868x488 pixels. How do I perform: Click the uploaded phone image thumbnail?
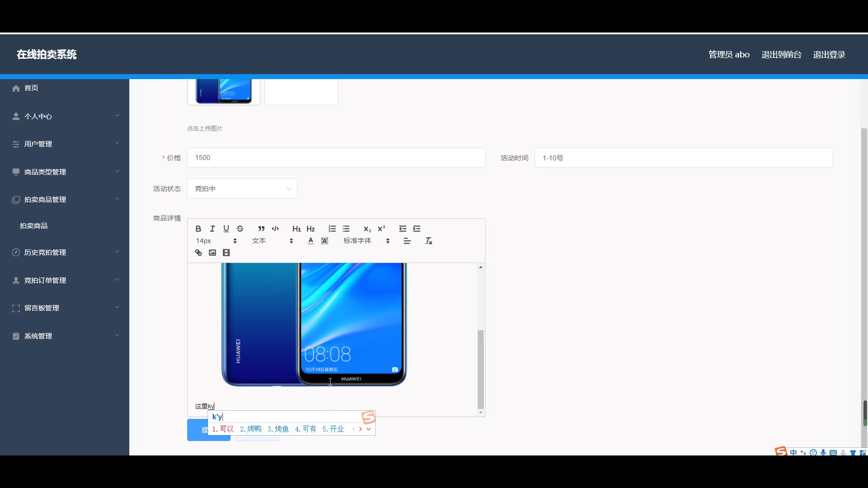pos(224,92)
